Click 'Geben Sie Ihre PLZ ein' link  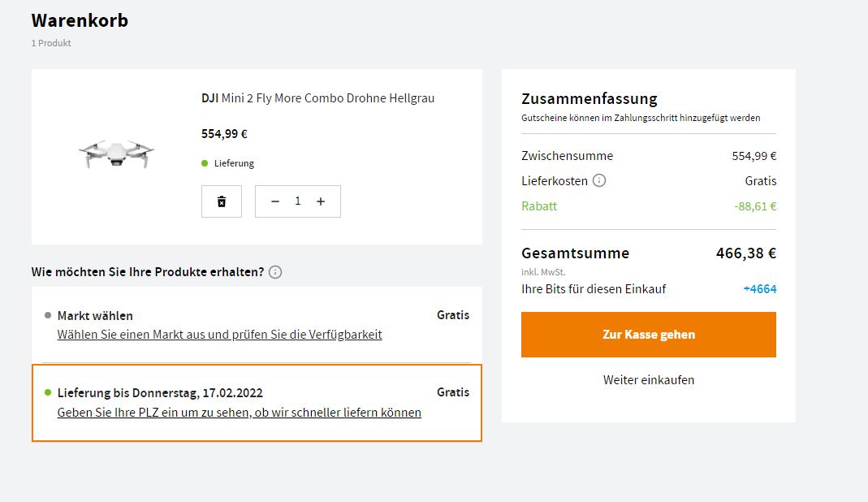(x=239, y=413)
